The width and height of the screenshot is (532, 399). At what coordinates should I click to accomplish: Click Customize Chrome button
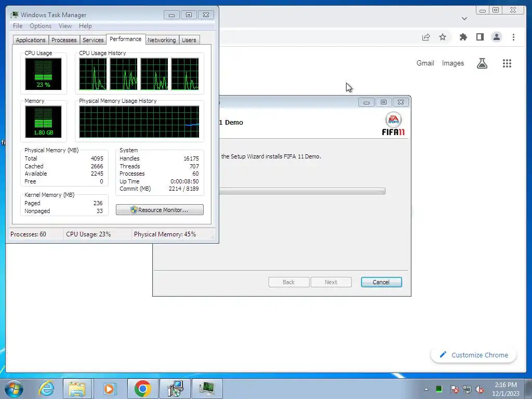(474, 355)
